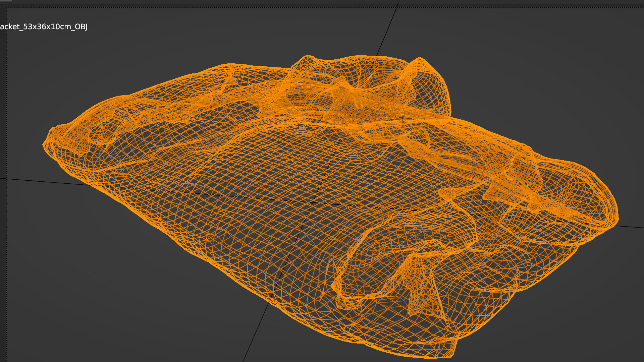The image size is (644, 362).
Task: Click the grid axes intersection inside mesh
Action: pos(313,202)
